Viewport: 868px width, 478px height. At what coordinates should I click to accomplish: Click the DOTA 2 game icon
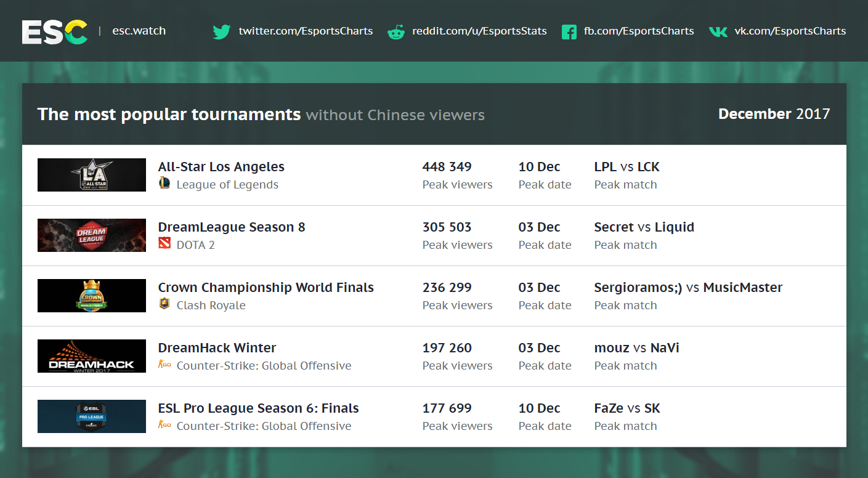point(164,244)
